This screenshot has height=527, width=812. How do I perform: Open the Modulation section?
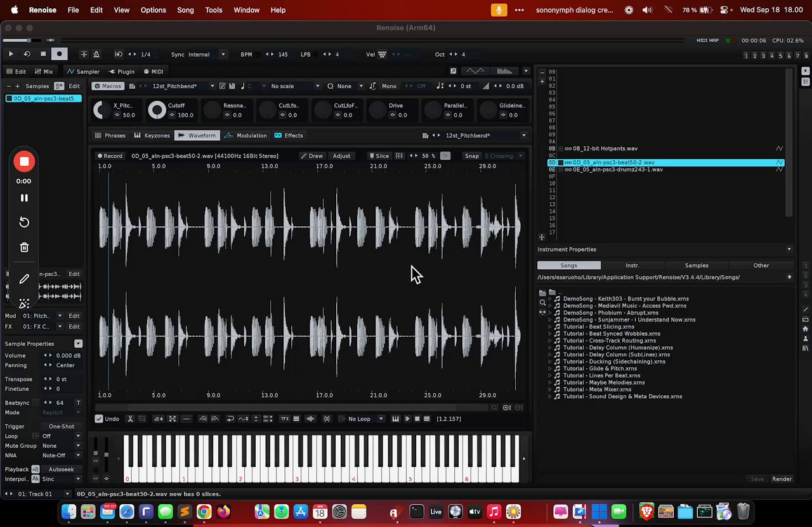pos(247,136)
